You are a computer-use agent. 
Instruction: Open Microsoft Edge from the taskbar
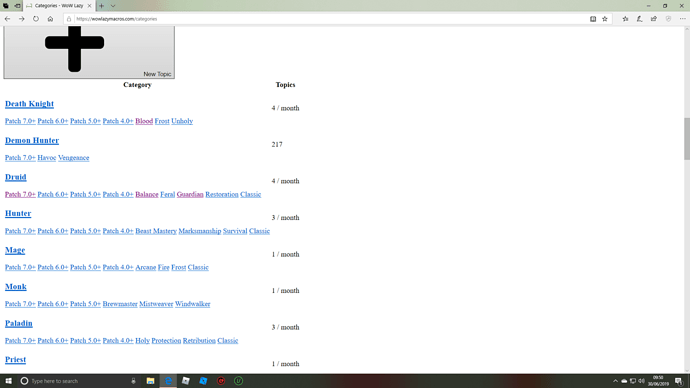coord(168,381)
